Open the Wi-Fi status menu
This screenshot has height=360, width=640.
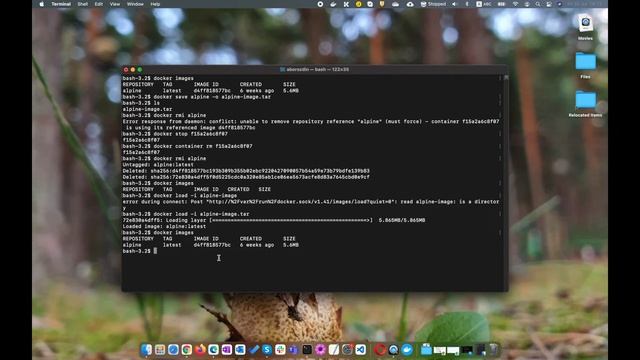(x=515, y=4)
